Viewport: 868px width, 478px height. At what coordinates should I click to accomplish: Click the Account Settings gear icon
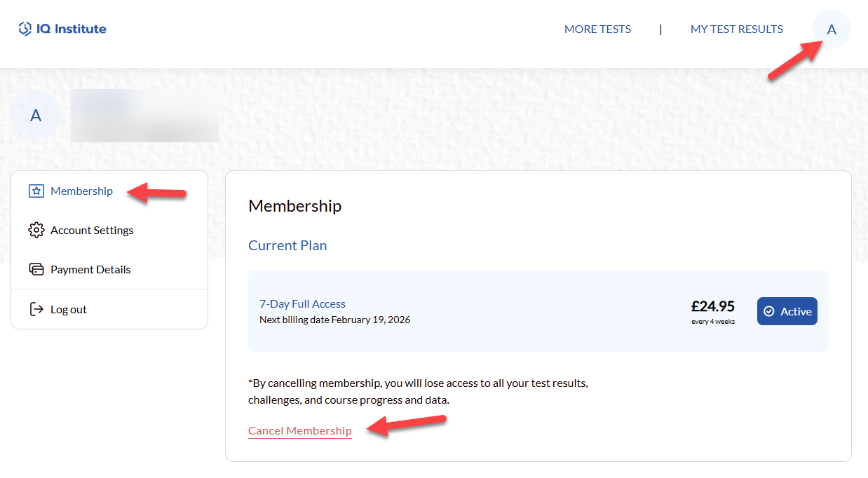36,230
